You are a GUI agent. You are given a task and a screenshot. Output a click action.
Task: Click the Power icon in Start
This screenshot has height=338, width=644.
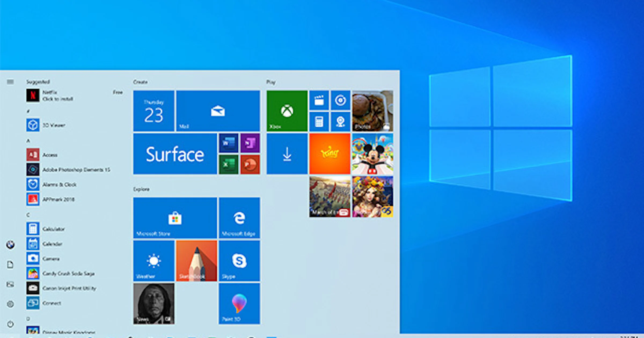tap(10, 324)
